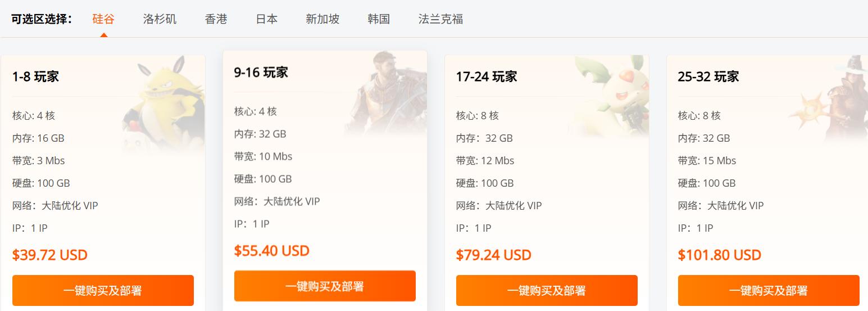This screenshot has height=311, width=868.
Task: Purchase the 25-32 玩家 plan
Action: [x=769, y=290]
